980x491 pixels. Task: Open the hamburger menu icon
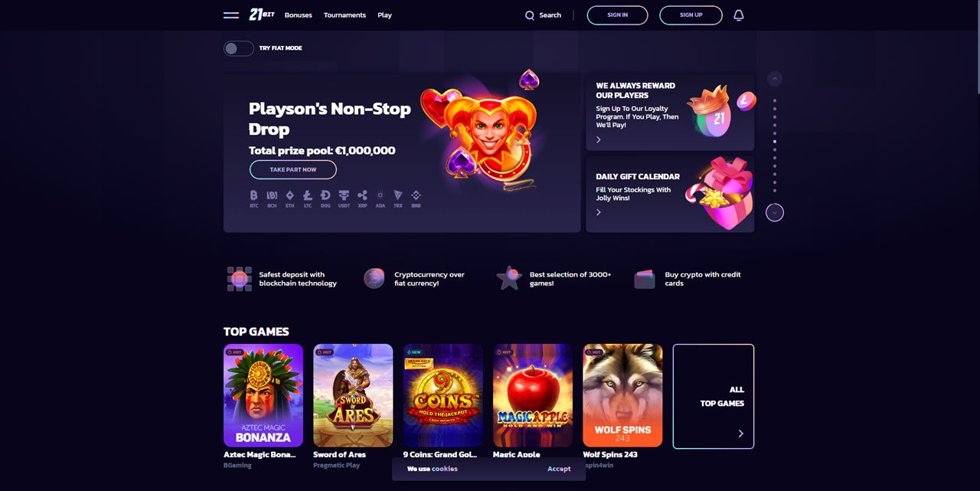[x=231, y=15]
